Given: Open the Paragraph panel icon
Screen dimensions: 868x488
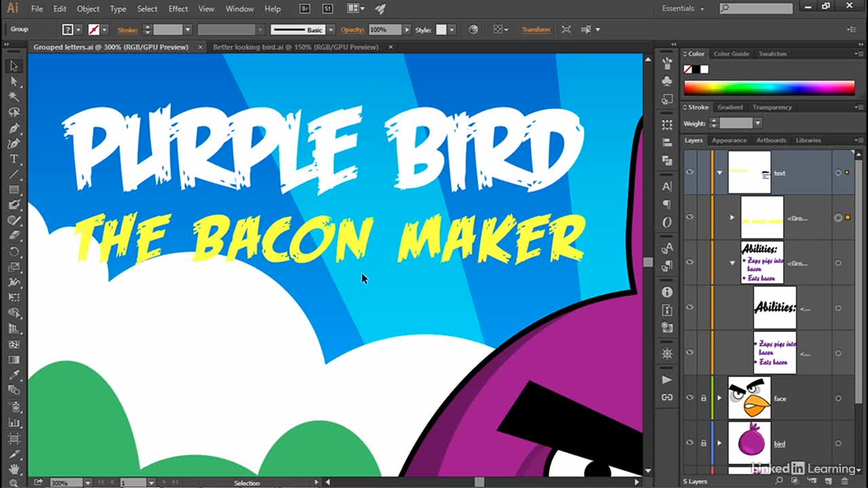Looking at the screenshot, I should tap(667, 204).
